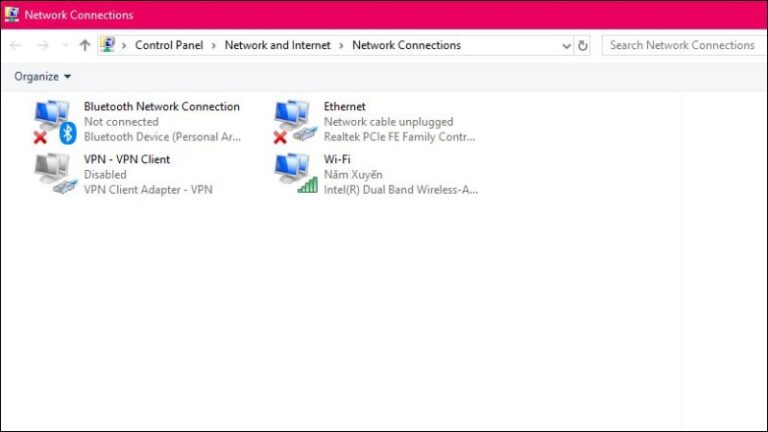Screen dimensions: 768x432
Task: Expand the address bar history dropdown
Action: pyautogui.click(x=566, y=46)
